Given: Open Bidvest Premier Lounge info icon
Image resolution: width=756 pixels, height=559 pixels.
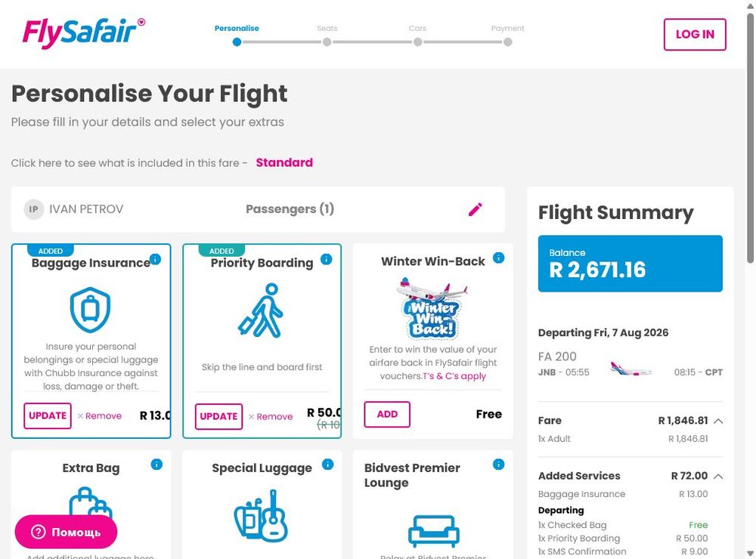Looking at the screenshot, I should pos(498,465).
